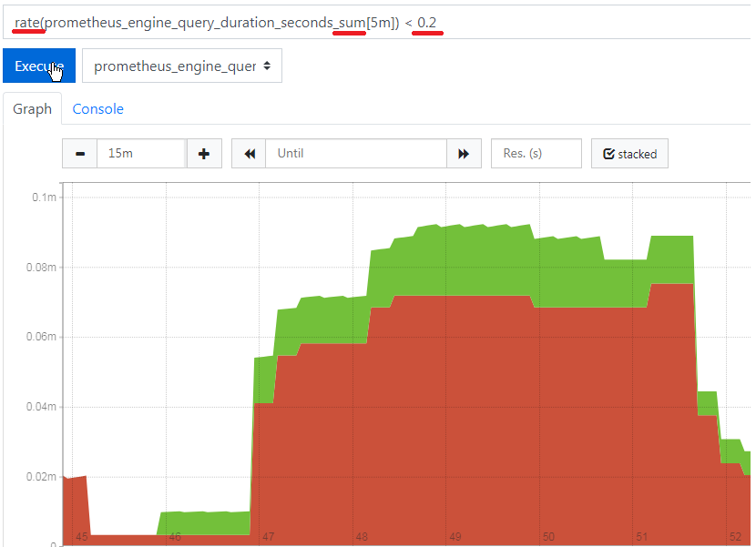
Task: Click the 0.04m y-axis label
Action: [x=41, y=407]
